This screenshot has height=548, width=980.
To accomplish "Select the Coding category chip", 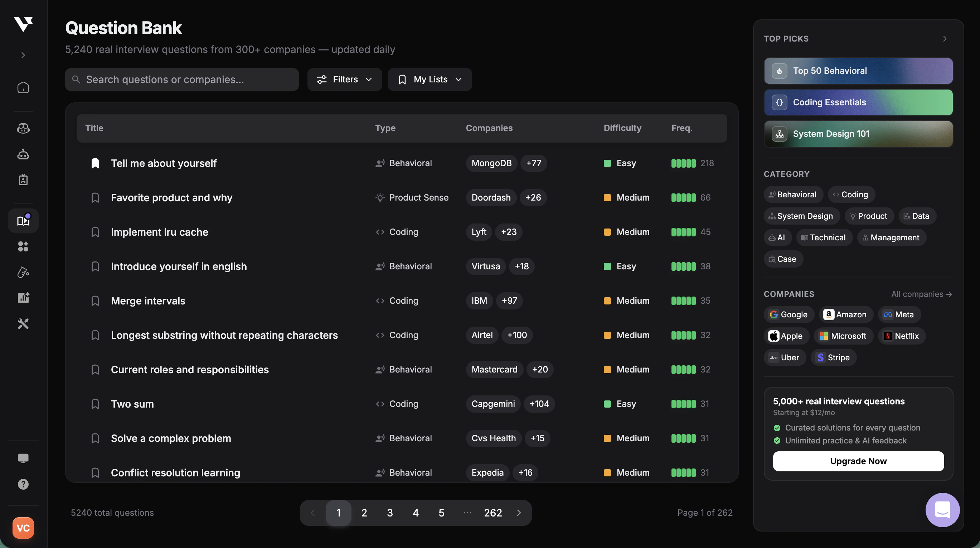I will click(x=851, y=194).
